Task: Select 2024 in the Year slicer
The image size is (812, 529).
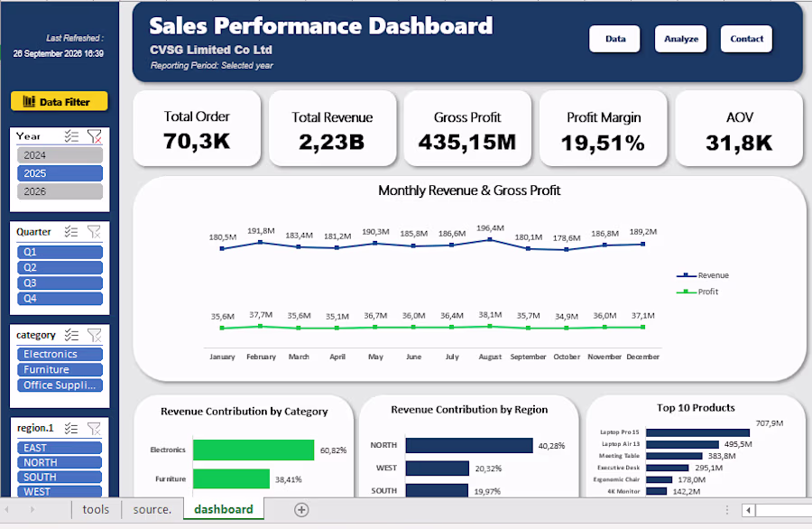Action: (x=60, y=155)
